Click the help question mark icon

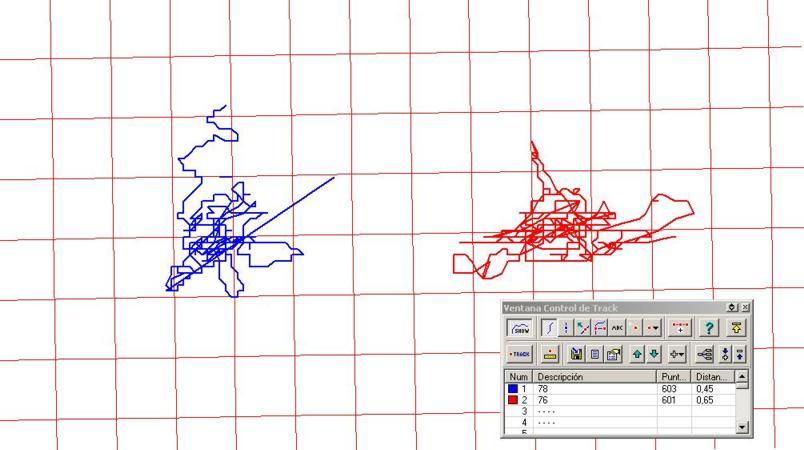(x=709, y=328)
